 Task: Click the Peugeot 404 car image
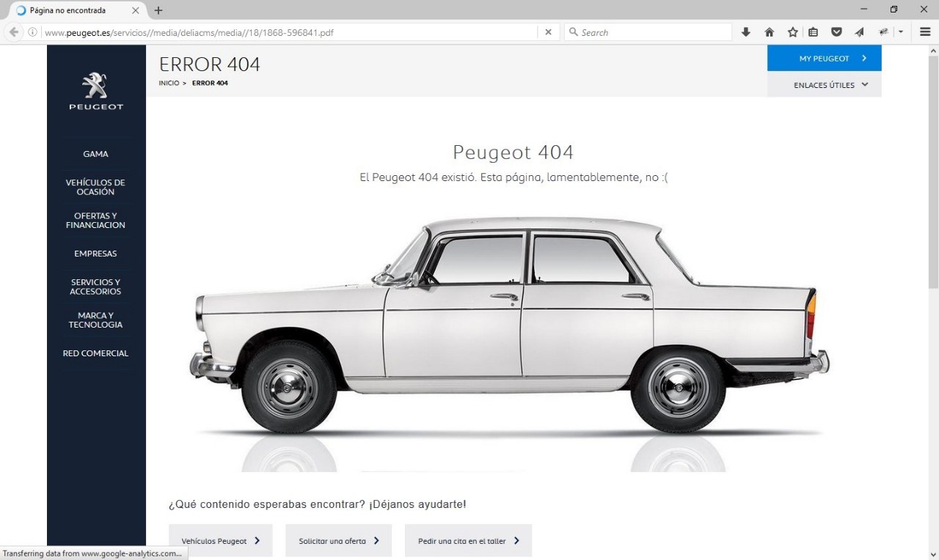pyautogui.click(x=511, y=326)
